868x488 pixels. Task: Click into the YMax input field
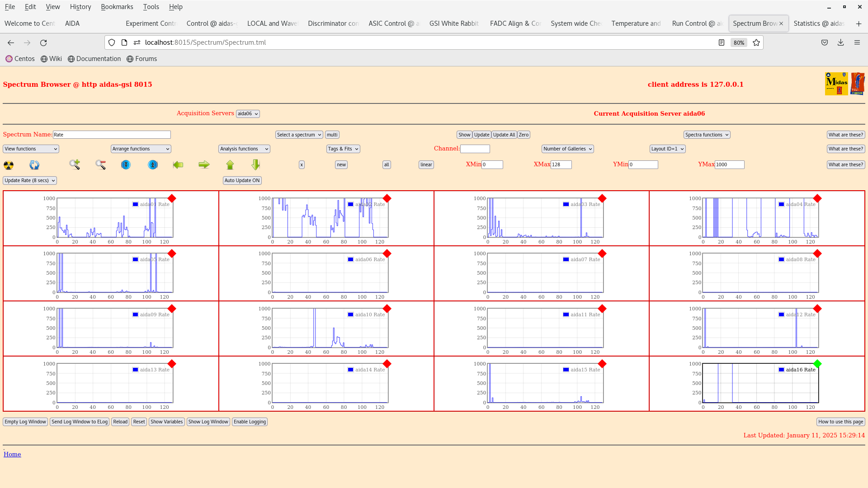click(729, 165)
